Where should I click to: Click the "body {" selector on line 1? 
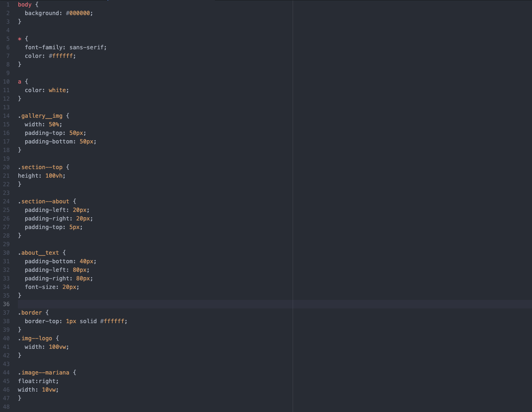point(28,4)
